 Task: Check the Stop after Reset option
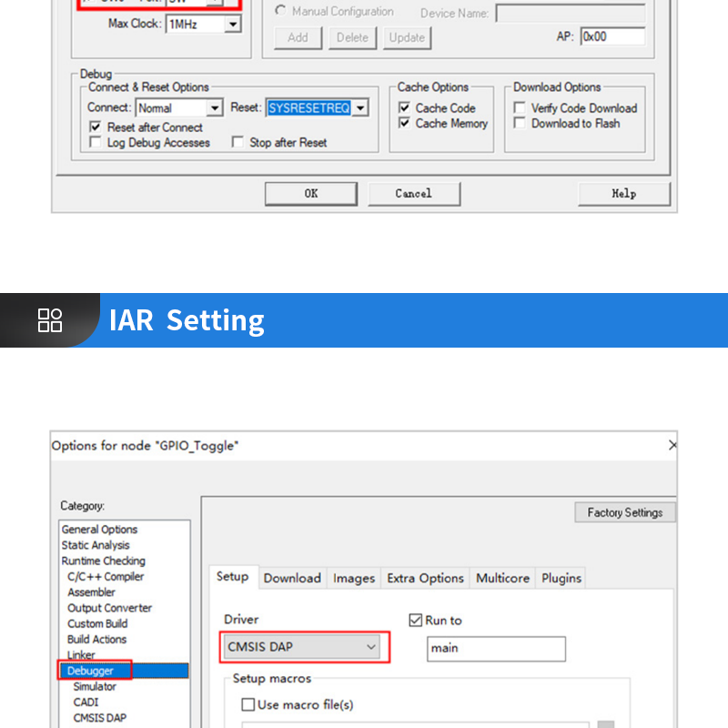pos(238,143)
